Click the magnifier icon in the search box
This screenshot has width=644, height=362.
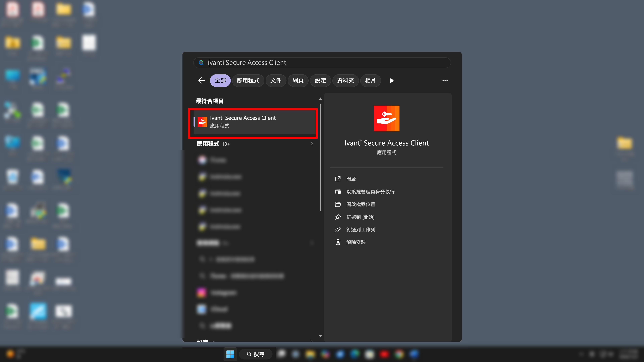tap(201, 63)
